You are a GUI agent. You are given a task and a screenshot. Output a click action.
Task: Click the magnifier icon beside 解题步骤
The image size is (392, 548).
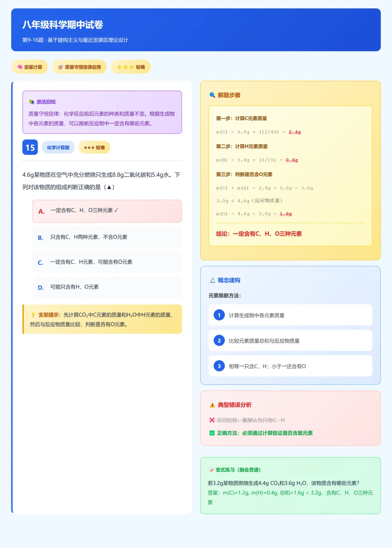pos(212,95)
